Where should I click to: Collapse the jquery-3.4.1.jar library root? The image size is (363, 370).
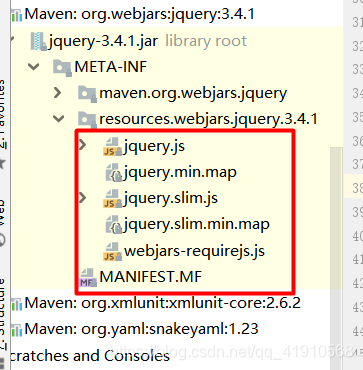point(12,39)
